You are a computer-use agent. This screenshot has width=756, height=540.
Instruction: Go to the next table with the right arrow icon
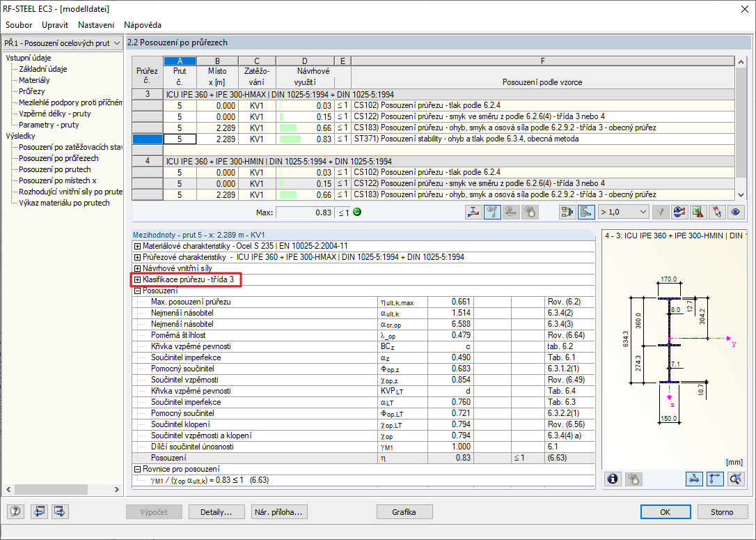click(x=60, y=511)
